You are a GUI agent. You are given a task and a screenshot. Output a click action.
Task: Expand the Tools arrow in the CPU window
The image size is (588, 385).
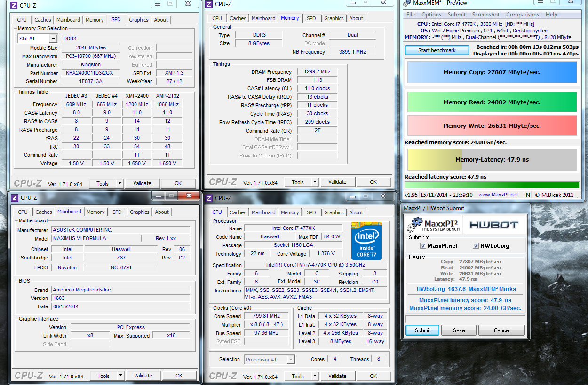point(315,376)
